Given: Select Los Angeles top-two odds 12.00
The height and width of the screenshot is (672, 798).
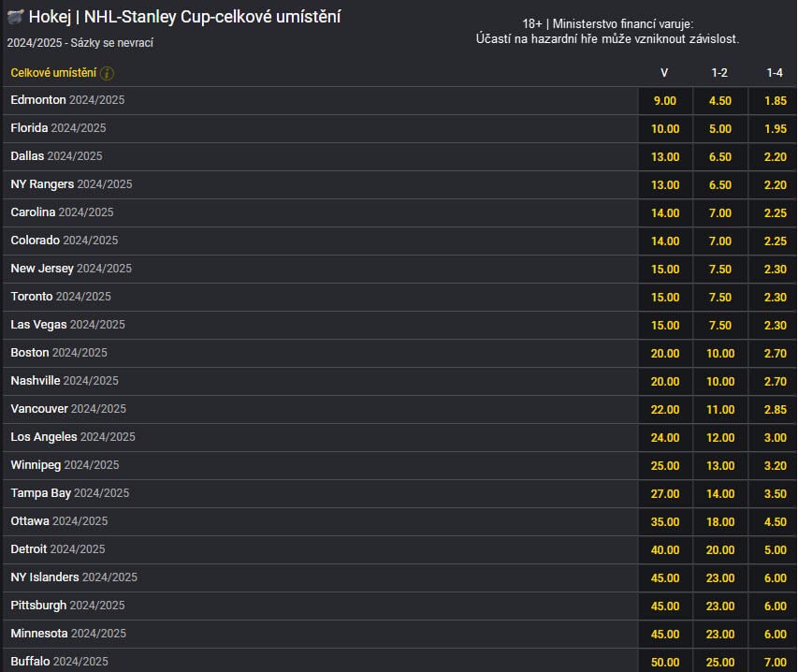Looking at the screenshot, I should pyautogui.click(x=719, y=437).
